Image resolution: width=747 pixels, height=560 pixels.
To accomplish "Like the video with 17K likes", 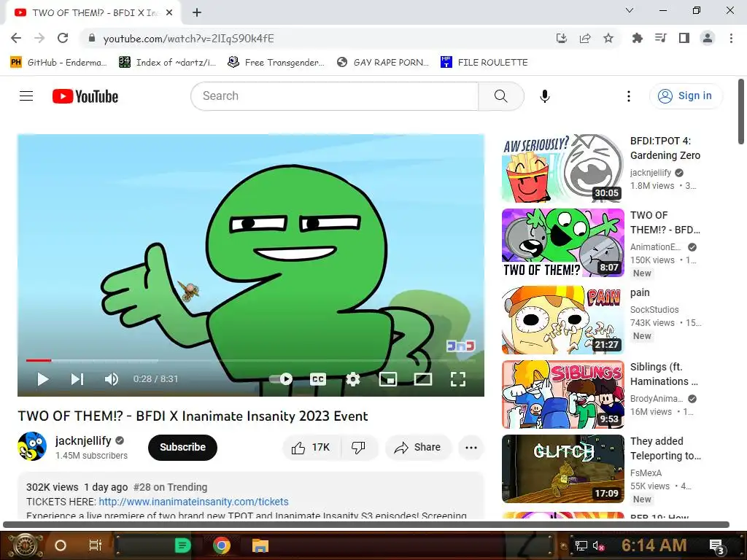I will coord(311,447).
